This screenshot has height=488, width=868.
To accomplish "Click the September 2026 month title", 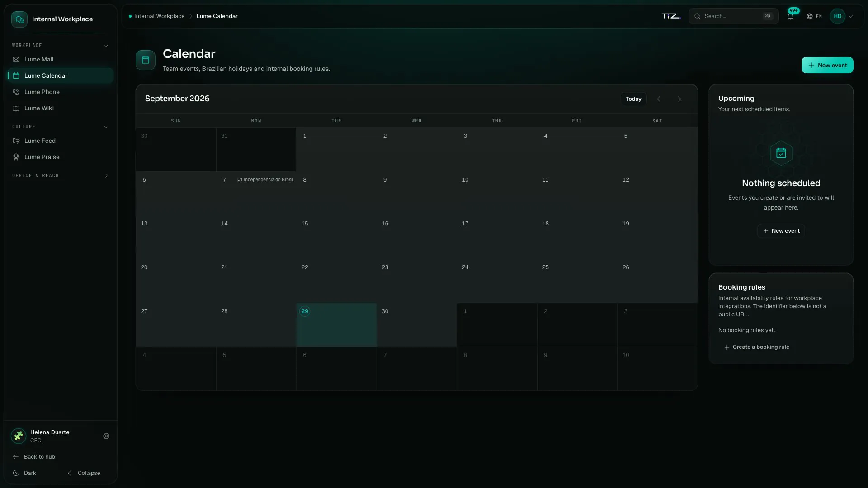I will click(177, 99).
